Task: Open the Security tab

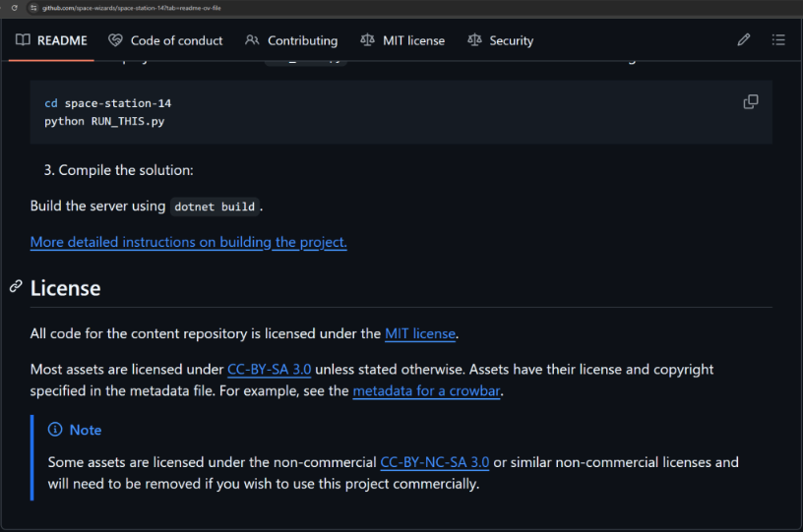Action: (501, 40)
